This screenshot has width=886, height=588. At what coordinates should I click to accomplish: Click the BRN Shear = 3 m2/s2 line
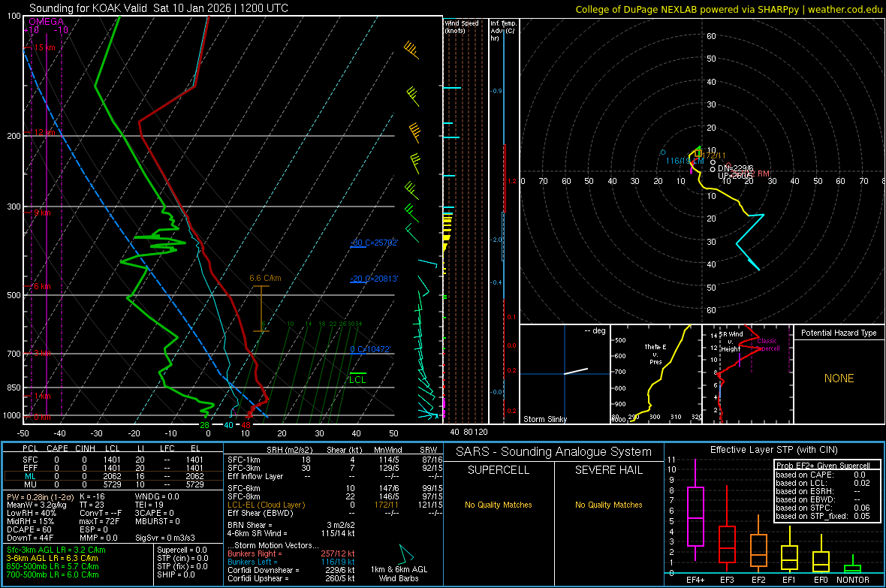coord(291,525)
